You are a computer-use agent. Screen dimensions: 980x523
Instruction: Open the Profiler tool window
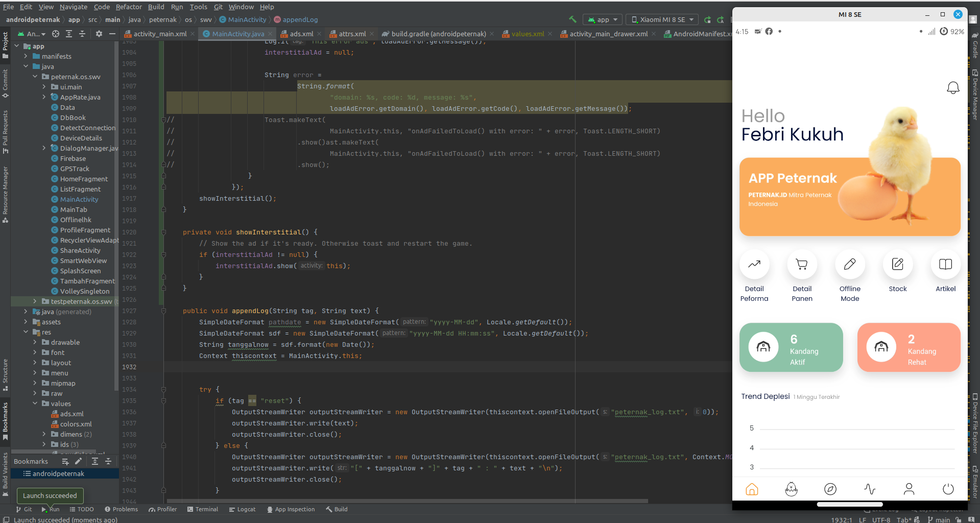click(162, 509)
